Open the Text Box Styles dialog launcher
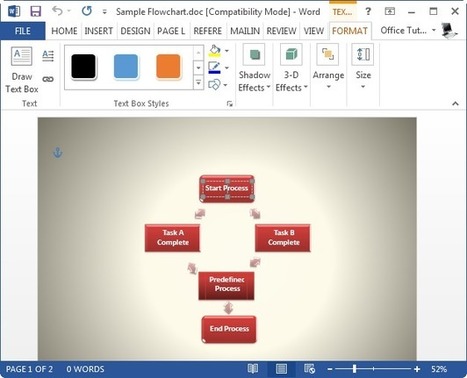Screen dimensions: 467x378 click(x=229, y=104)
